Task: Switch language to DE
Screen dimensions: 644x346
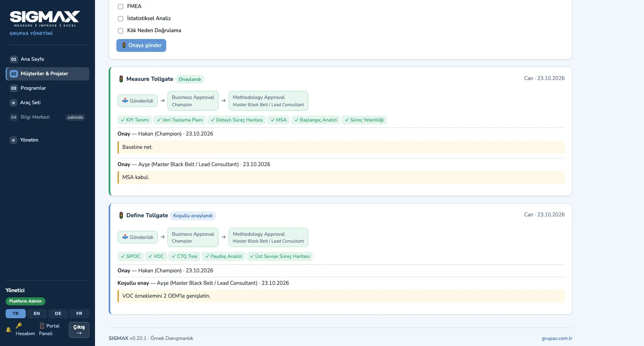Action: click(58, 313)
